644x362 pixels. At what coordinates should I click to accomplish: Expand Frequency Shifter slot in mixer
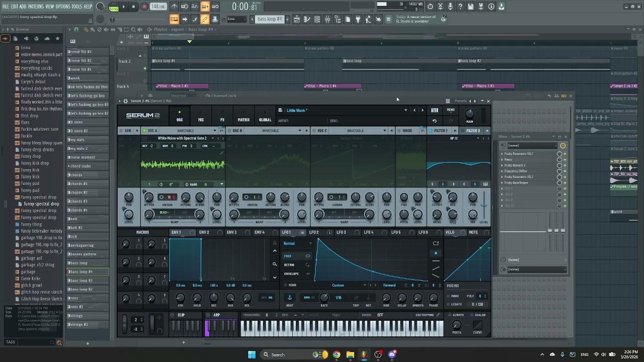click(502, 171)
